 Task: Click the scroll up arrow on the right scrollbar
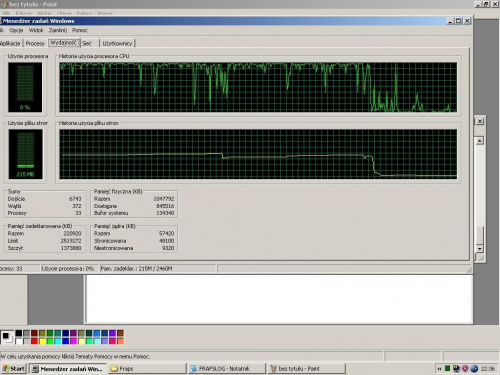coord(480,141)
